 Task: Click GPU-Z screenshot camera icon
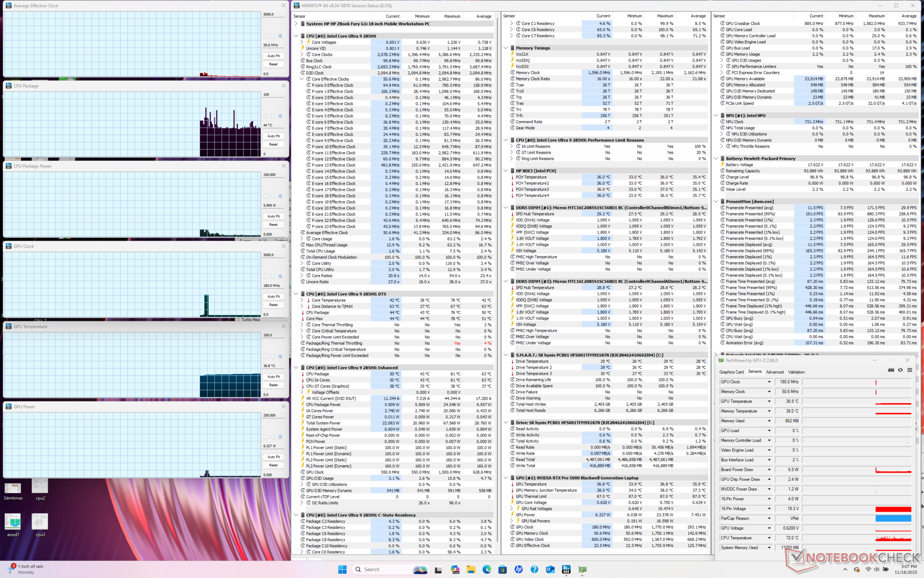tap(891, 370)
